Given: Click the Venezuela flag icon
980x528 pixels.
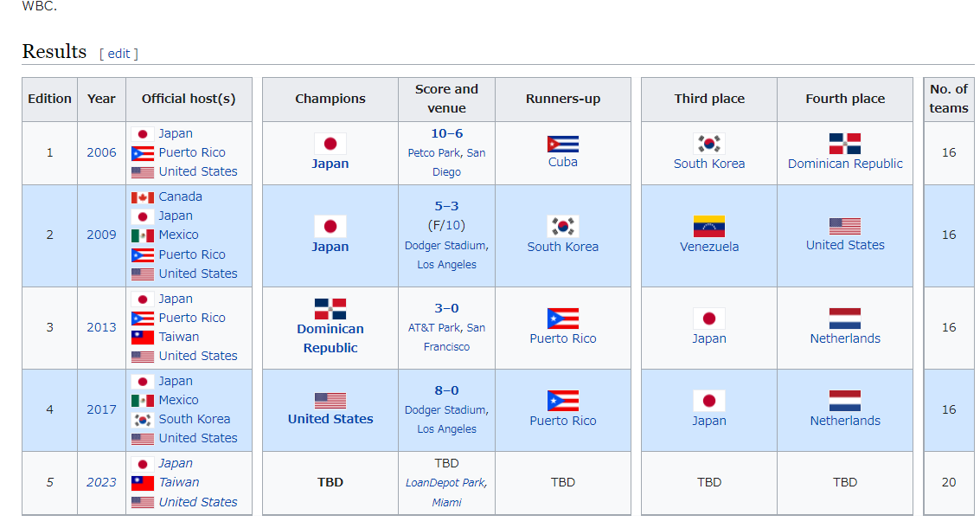Looking at the screenshot, I should (709, 227).
